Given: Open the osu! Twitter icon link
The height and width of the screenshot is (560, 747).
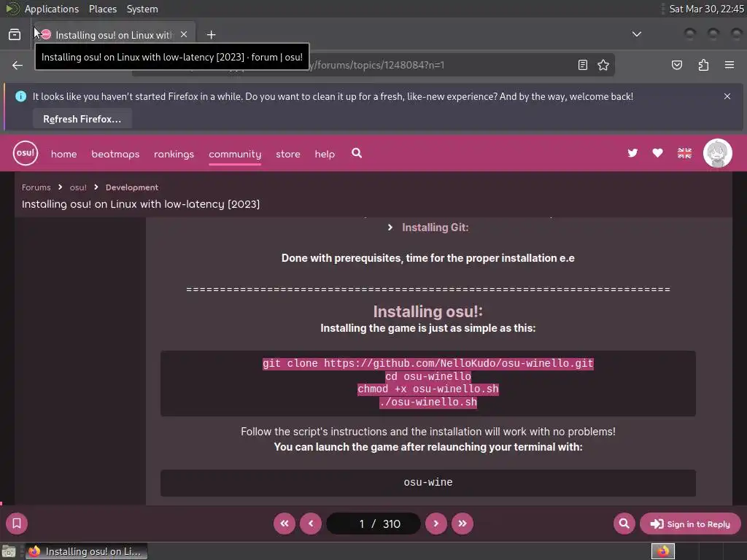Looking at the screenshot, I should [x=632, y=153].
